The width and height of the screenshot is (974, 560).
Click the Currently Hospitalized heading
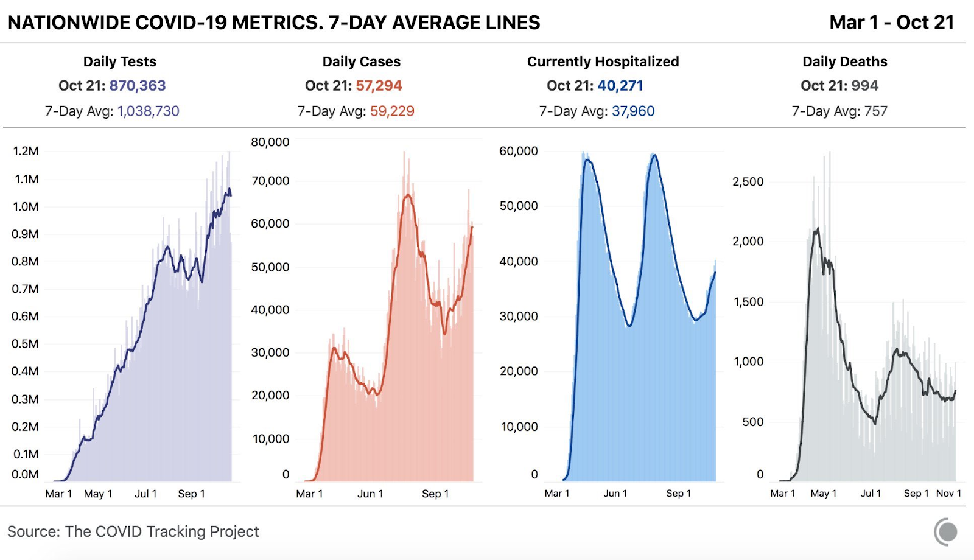[603, 61]
